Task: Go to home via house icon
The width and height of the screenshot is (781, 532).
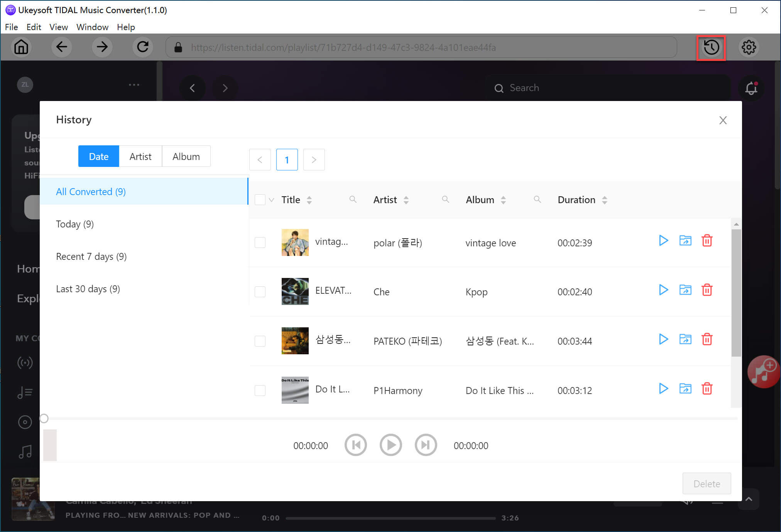Action: click(21, 47)
